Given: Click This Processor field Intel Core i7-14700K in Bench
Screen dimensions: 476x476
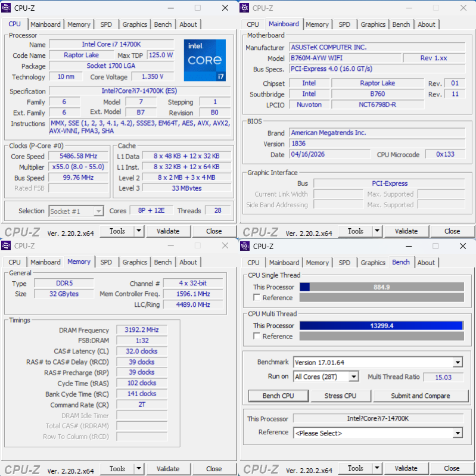Looking at the screenshot, I should [378, 419].
